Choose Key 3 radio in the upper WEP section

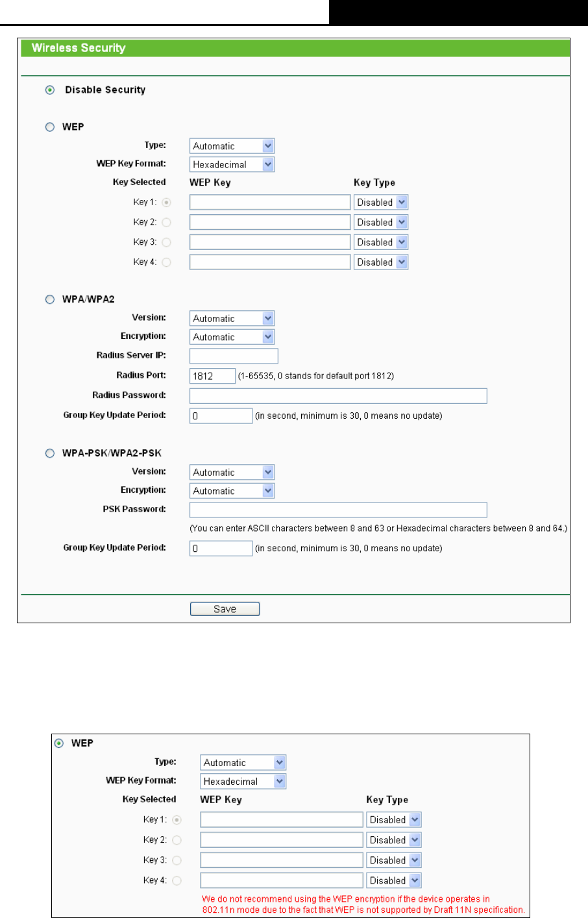pyautogui.click(x=167, y=242)
